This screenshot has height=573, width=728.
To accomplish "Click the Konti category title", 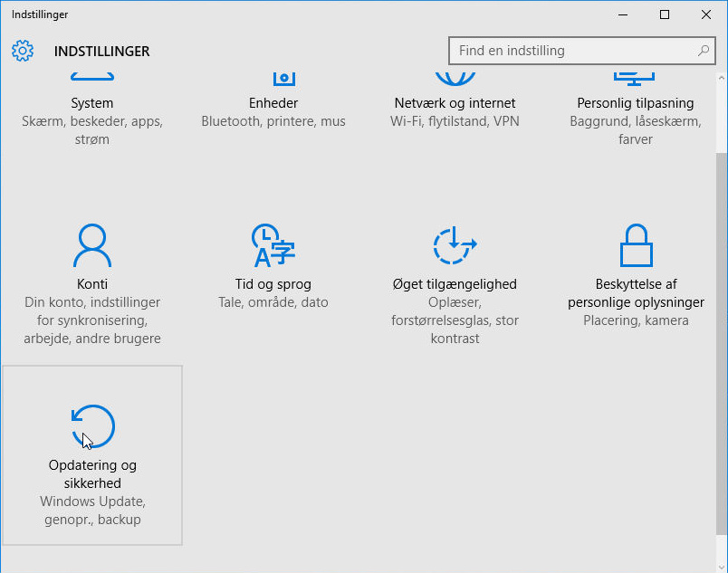I will (92, 284).
